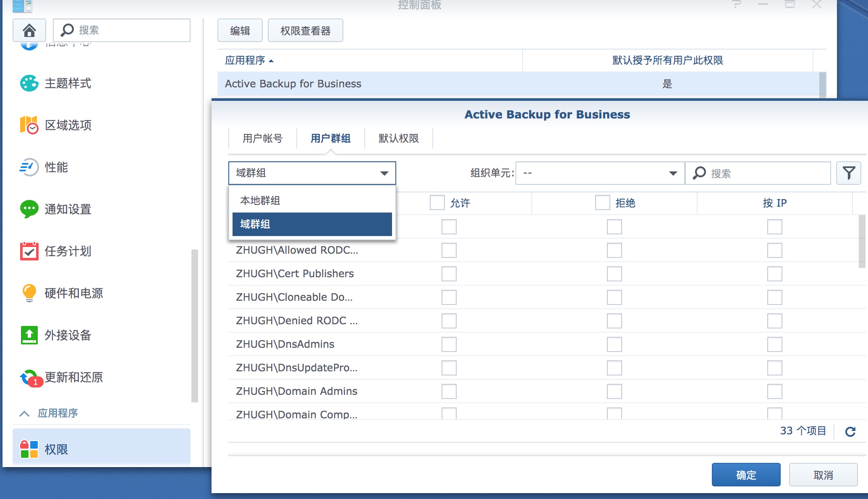Open Theme style settings icon
Image resolution: width=868 pixels, height=499 pixels.
(29, 83)
